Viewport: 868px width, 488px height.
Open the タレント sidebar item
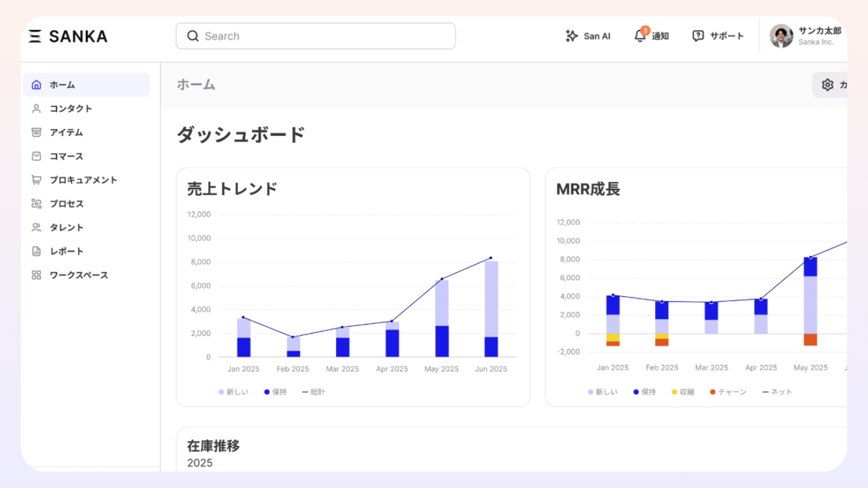[67, 227]
